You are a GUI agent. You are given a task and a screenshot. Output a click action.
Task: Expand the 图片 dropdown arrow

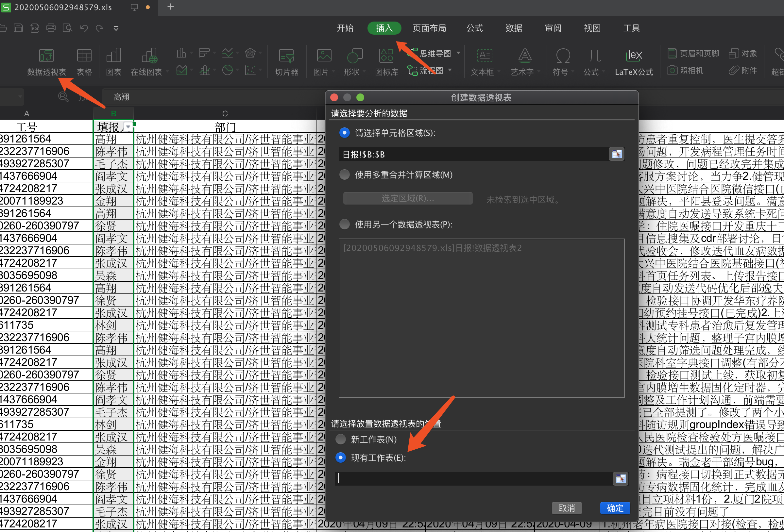click(333, 71)
